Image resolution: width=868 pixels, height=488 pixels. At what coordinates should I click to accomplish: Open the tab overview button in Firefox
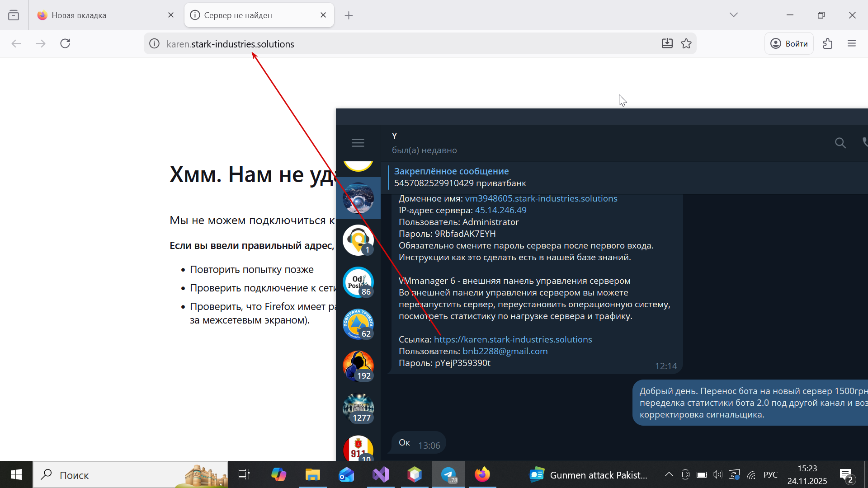(14, 15)
